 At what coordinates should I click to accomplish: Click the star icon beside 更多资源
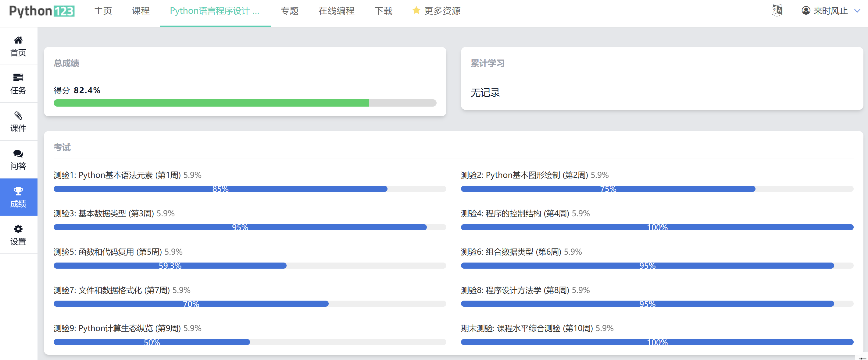tap(416, 10)
